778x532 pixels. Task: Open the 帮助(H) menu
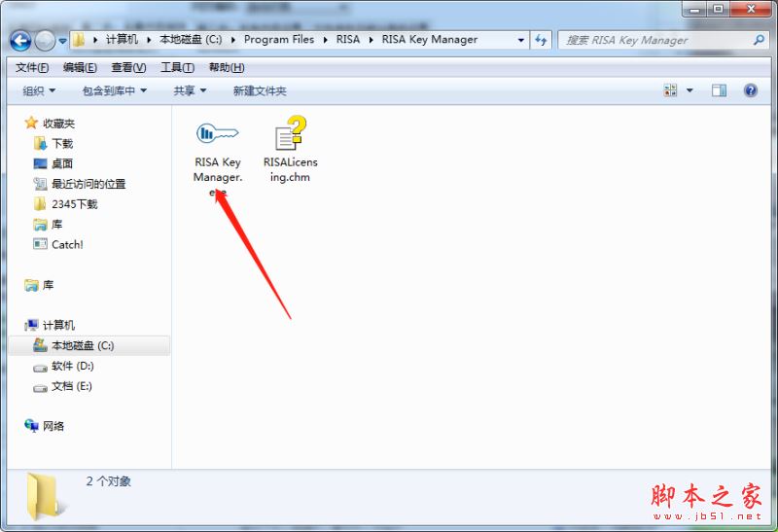click(227, 67)
